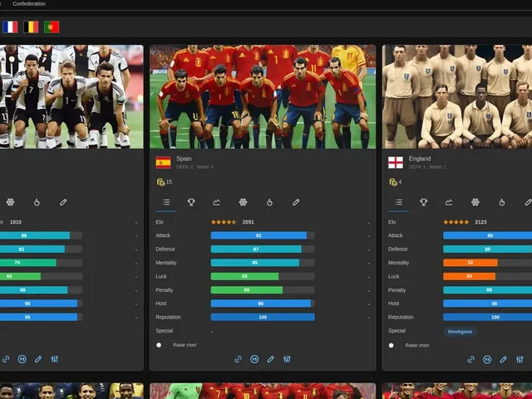Viewport: 532px width, 399px height.
Task: Open Germany card flame tab
Action: tap(37, 202)
